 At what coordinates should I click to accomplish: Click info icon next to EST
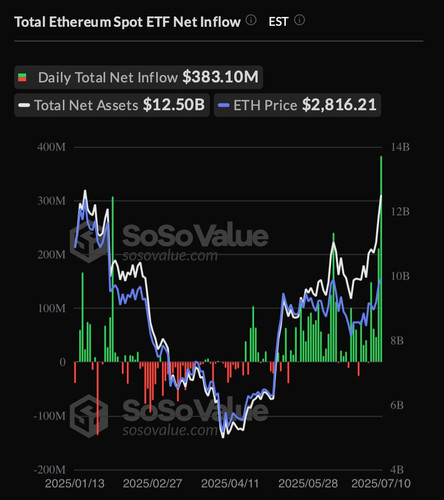click(x=299, y=20)
